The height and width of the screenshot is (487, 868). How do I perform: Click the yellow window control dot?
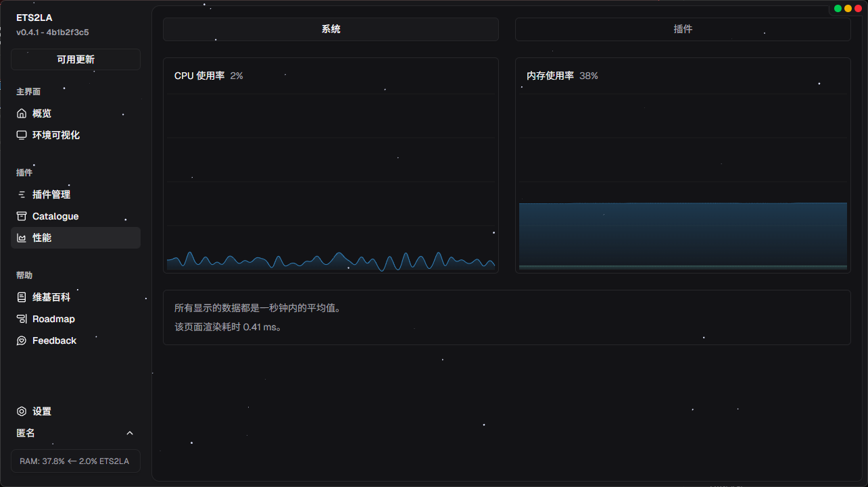848,9
